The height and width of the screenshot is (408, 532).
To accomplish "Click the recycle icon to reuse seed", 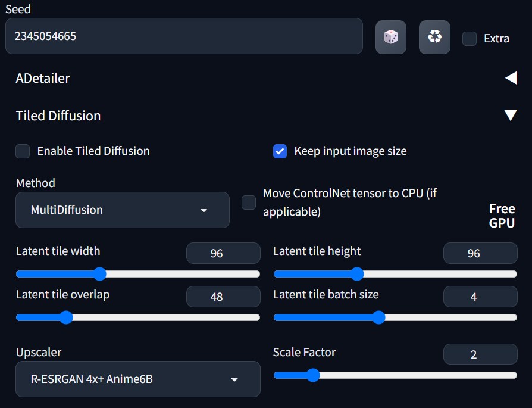I will tap(434, 37).
